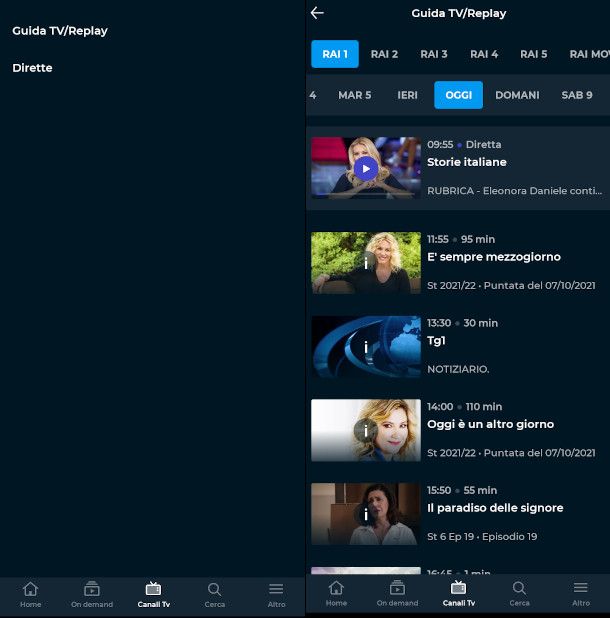
Task: Switch to the RAI 3 channel tab
Action: pyautogui.click(x=434, y=54)
